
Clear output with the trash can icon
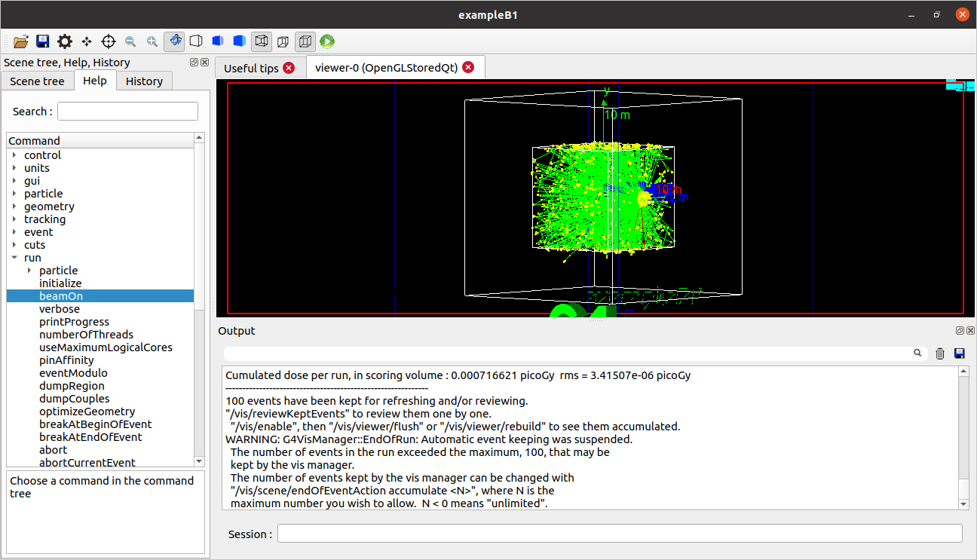939,353
